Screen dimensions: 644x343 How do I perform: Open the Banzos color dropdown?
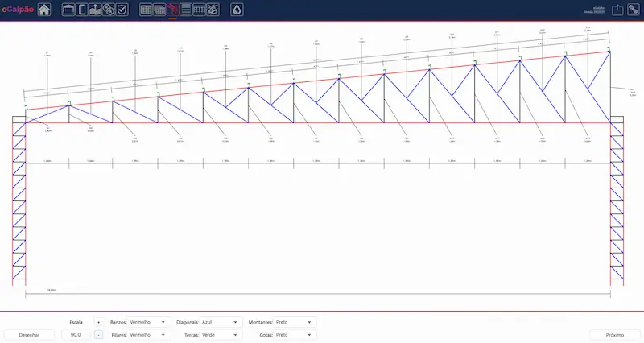(x=147, y=322)
